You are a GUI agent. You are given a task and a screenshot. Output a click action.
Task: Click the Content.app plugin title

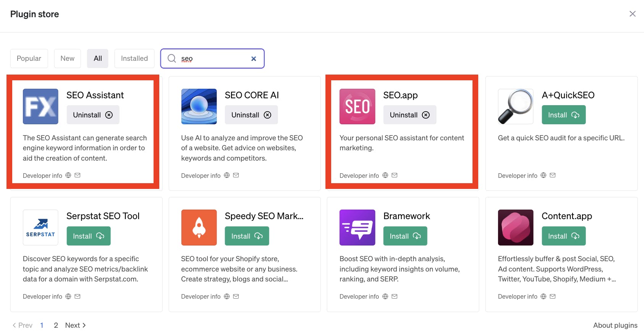click(567, 216)
